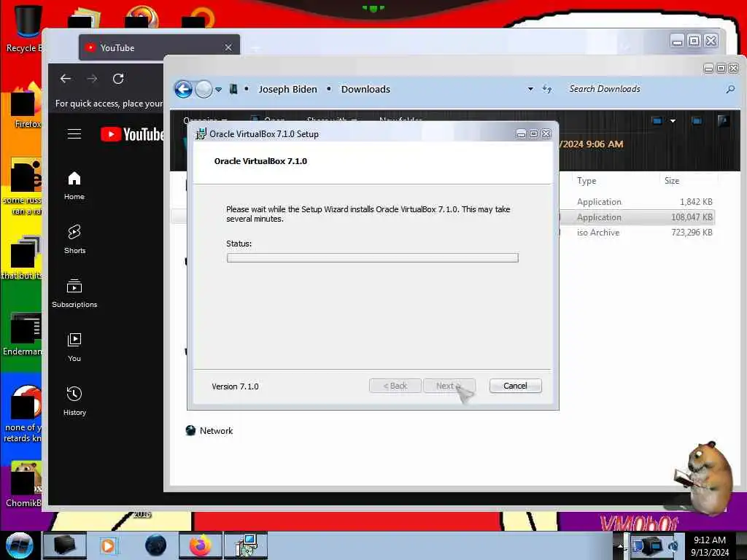
Task: Go to YouTube Home
Action: [74, 186]
